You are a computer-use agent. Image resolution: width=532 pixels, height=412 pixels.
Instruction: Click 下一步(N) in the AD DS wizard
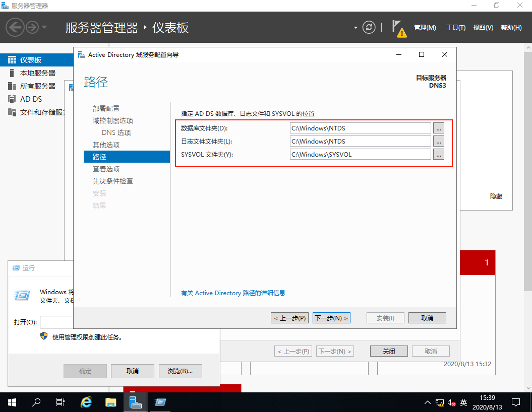(x=331, y=318)
